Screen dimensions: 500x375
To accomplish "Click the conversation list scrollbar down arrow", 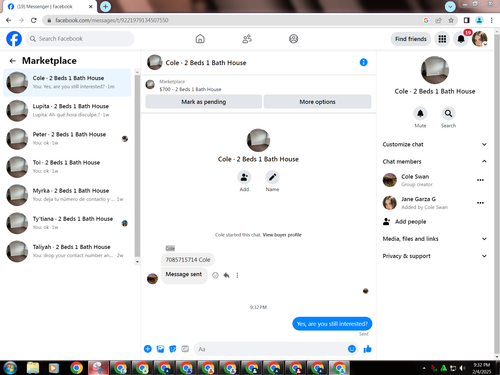I will coord(137,262).
